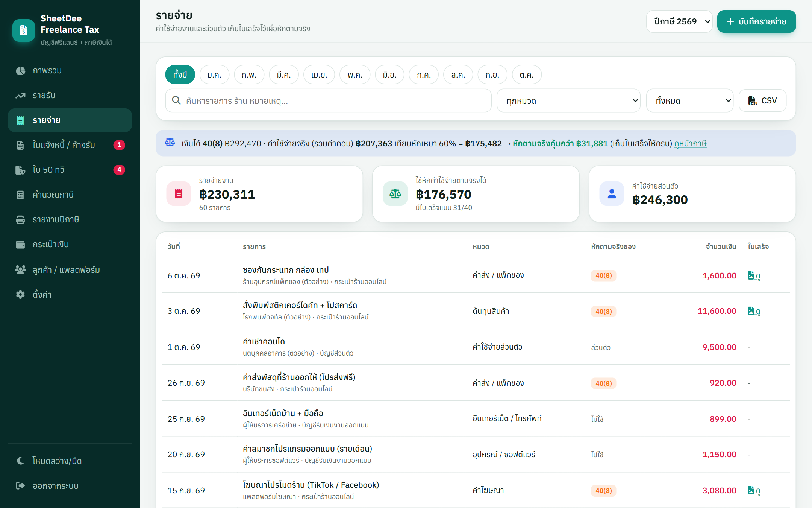Select the ต.ค. month tab
Viewport: 812px width, 508px height.
coord(527,75)
